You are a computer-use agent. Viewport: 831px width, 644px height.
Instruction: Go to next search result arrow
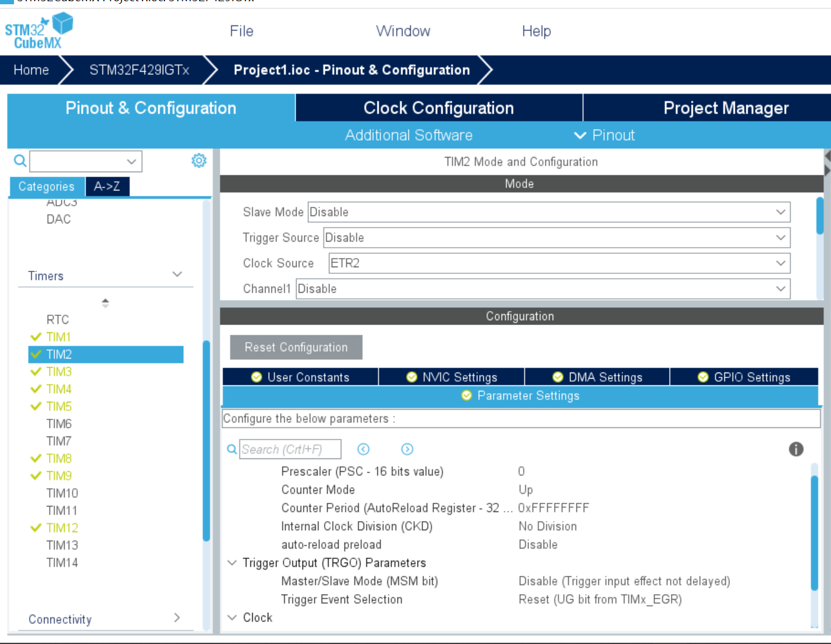tap(407, 449)
